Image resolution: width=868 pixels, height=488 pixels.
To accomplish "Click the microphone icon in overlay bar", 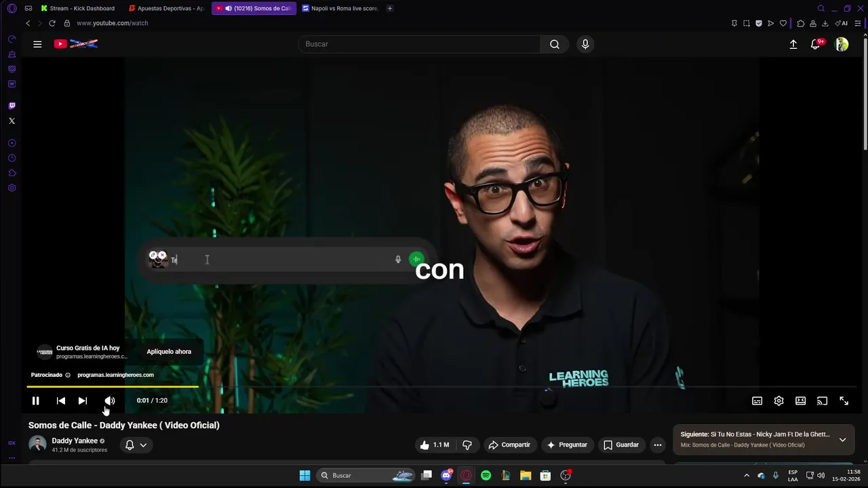I will [398, 260].
